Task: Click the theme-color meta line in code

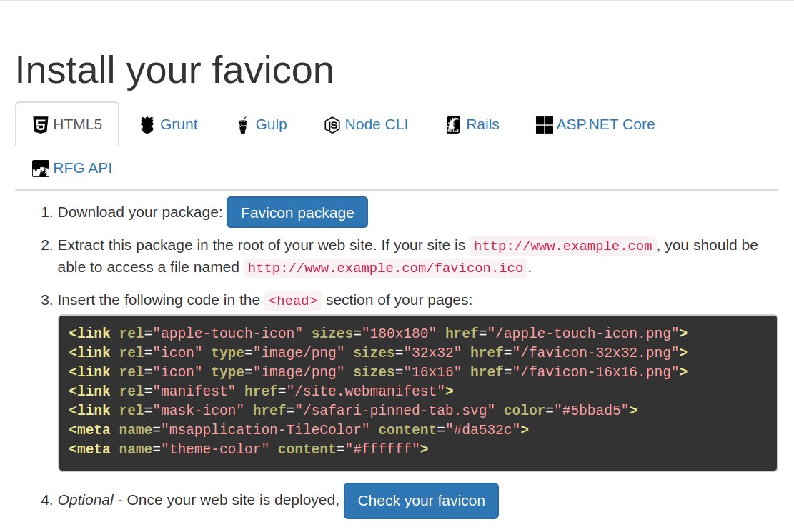Action: click(249, 449)
